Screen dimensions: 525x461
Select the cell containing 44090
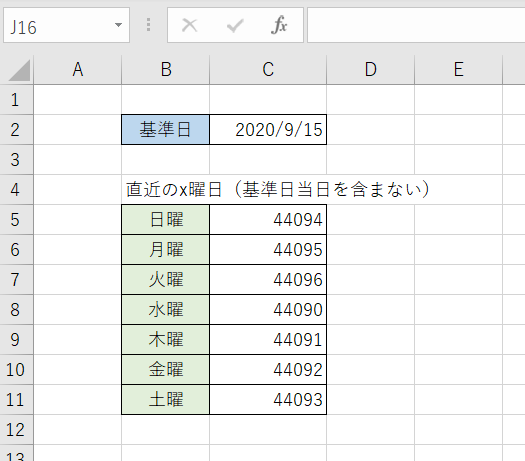pyautogui.click(x=268, y=310)
